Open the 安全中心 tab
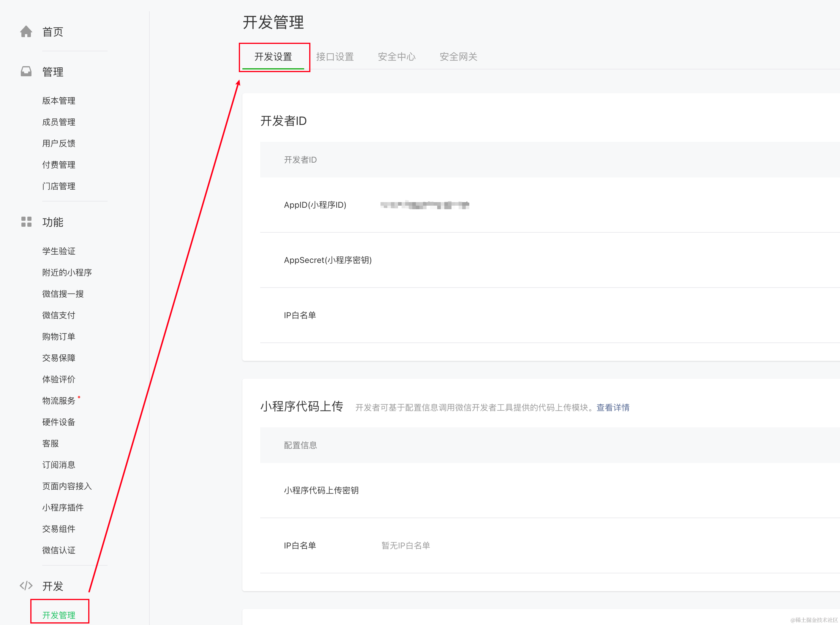 396,57
